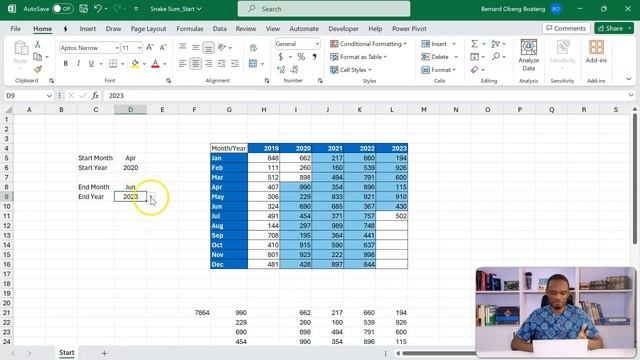Click the Comments button
Viewport: 640px width, 360px height.
click(x=566, y=28)
